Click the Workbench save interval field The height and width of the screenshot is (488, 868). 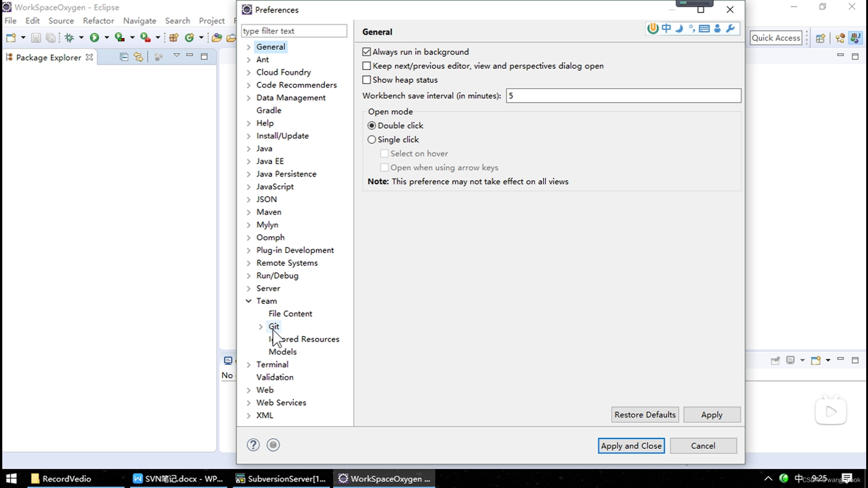[x=624, y=96]
